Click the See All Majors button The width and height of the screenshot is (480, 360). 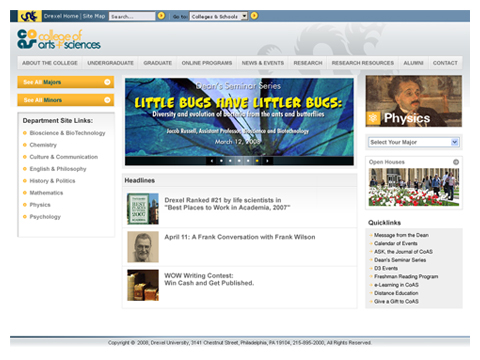[x=66, y=82]
